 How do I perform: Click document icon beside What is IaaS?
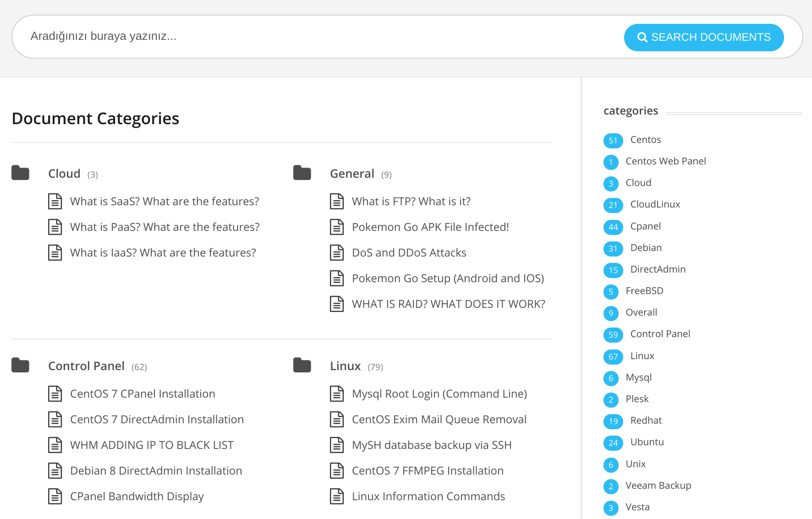[55, 252]
